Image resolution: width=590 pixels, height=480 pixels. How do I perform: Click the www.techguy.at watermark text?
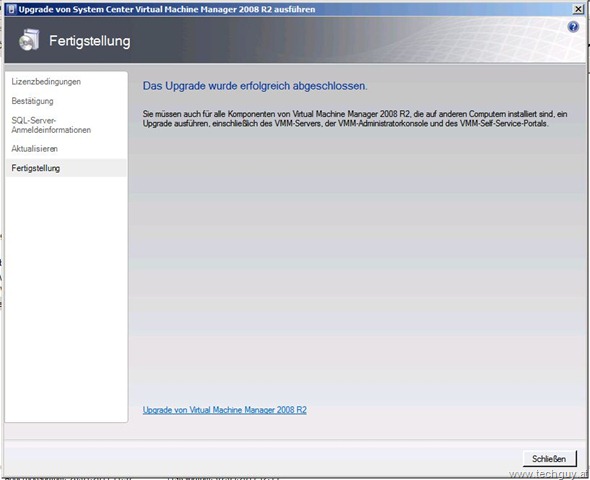click(x=549, y=474)
